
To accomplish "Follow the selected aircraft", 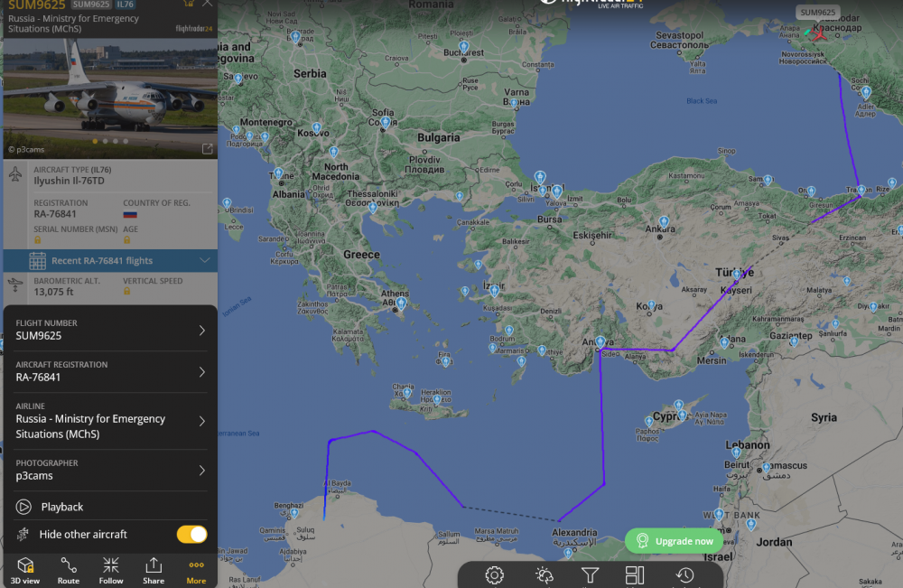I will coord(110,571).
